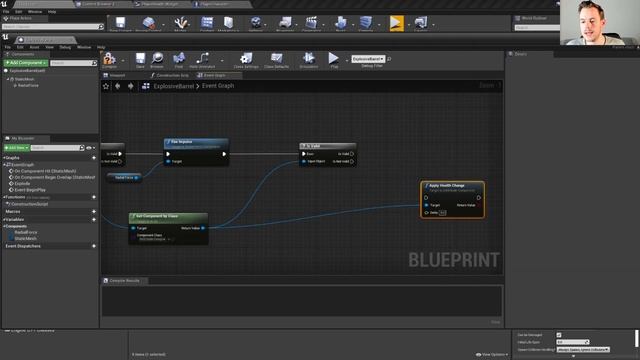The width and height of the screenshot is (640, 360).
Task: Click the Source Control toolbar icon
Action: [x=148, y=24]
